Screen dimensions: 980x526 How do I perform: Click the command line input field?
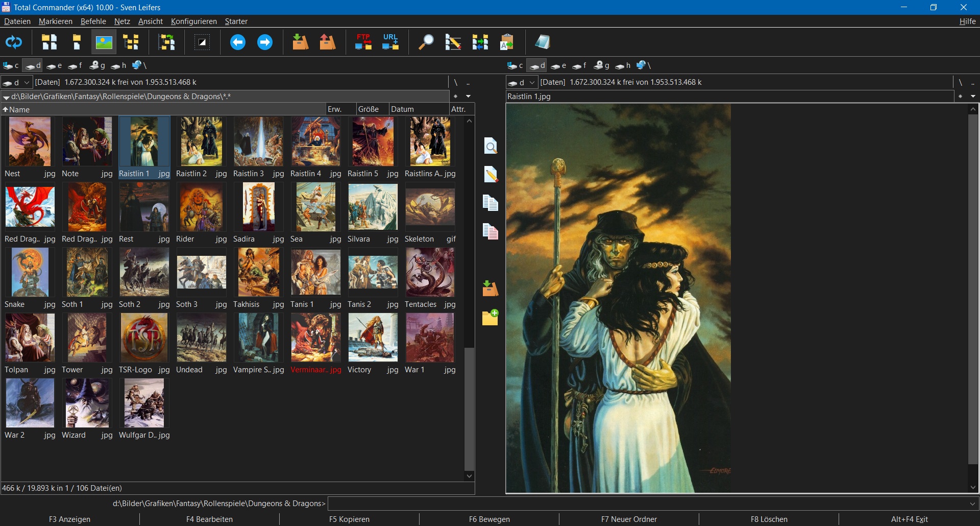pyautogui.click(x=647, y=504)
